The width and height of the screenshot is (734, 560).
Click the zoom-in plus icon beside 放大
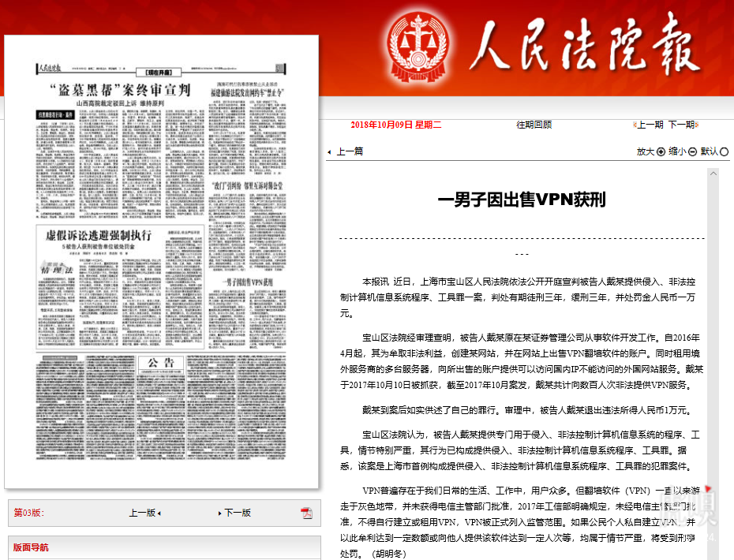(x=661, y=151)
